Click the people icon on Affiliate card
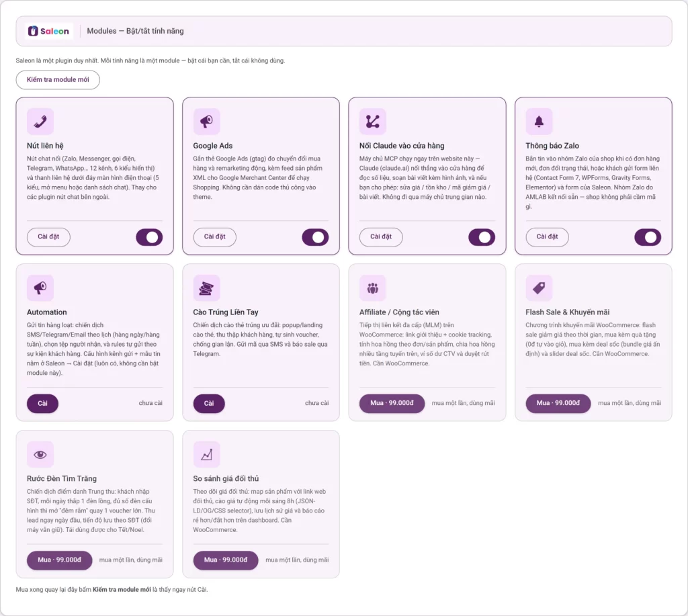The width and height of the screenshot is (688, 616). point(373,288)
